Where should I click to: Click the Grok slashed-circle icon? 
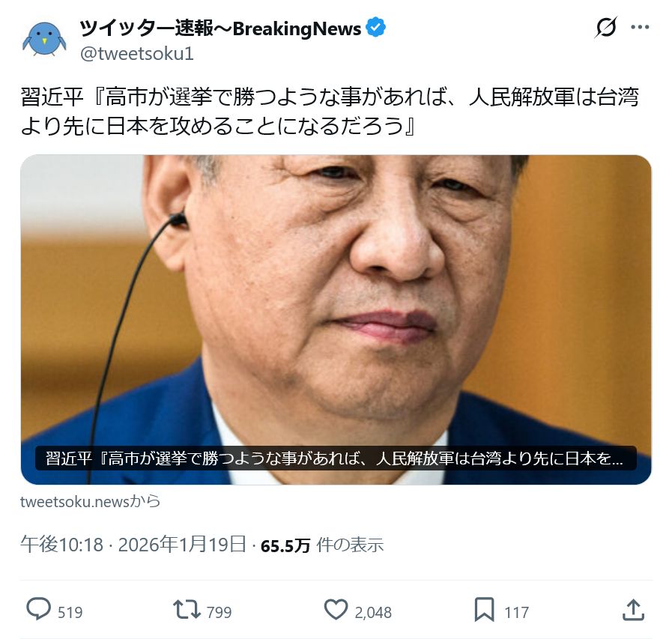[606, 27]
